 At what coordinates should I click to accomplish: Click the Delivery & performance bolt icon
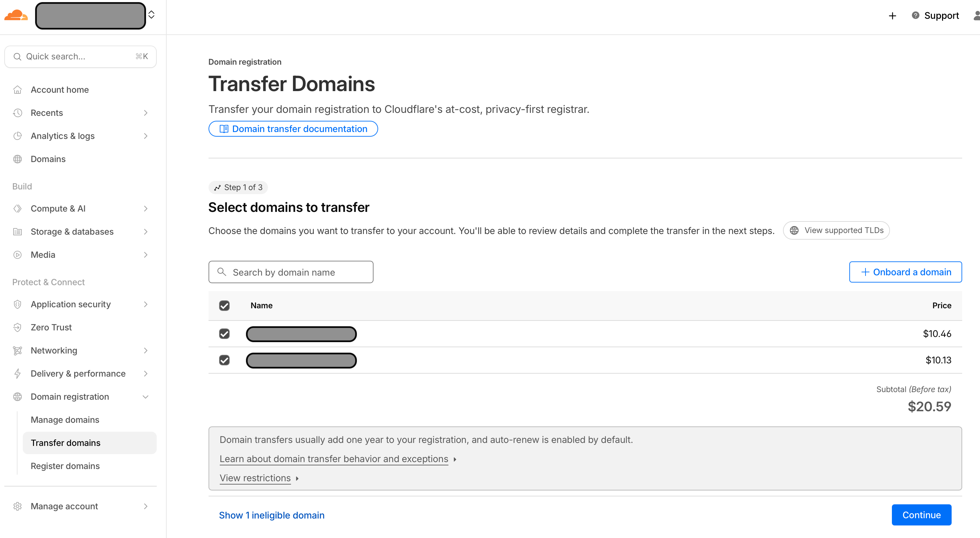(x=17, y=374)
